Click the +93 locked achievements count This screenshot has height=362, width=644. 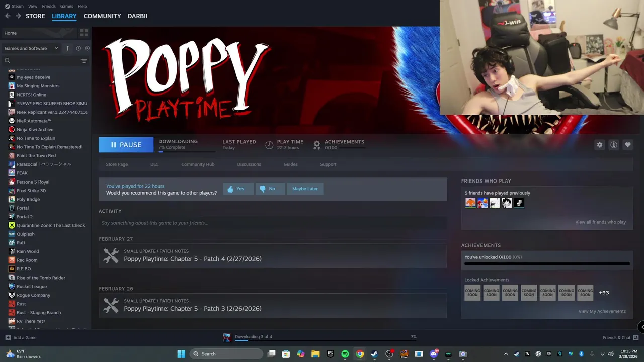point(604,293)
